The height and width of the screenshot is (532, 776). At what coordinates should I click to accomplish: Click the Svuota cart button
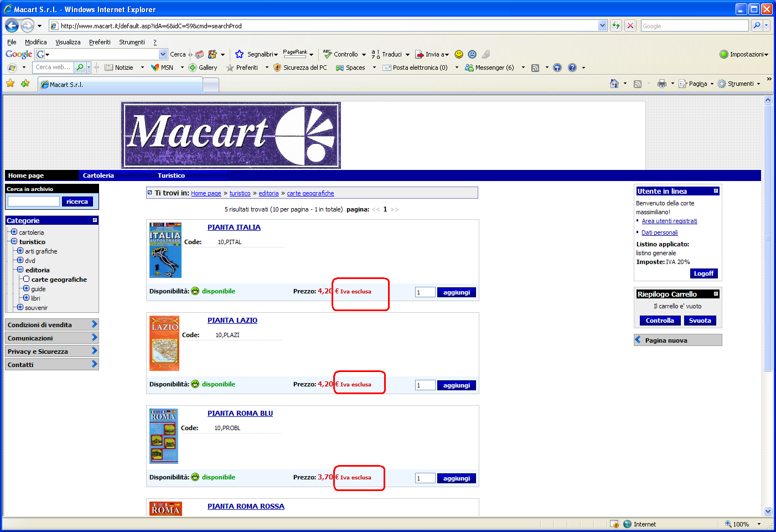[700, 321]
